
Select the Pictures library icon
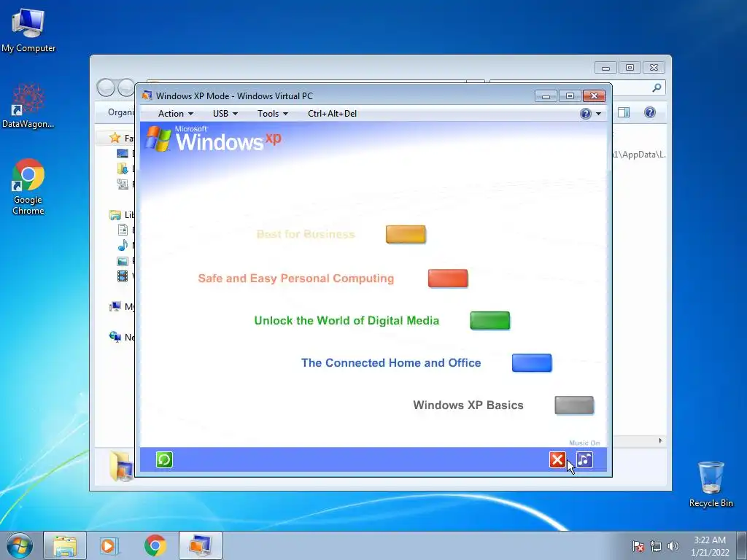pos(123,260)
